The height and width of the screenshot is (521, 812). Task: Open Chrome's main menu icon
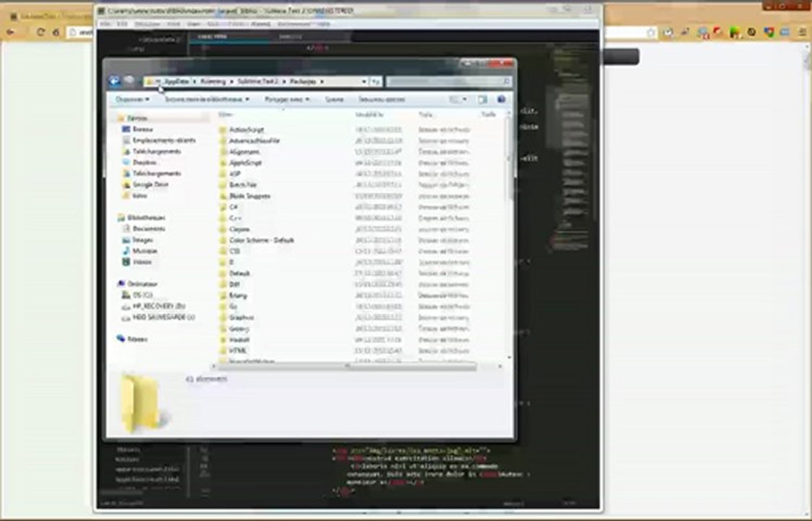pyautogui.click(x=802, y=32)
